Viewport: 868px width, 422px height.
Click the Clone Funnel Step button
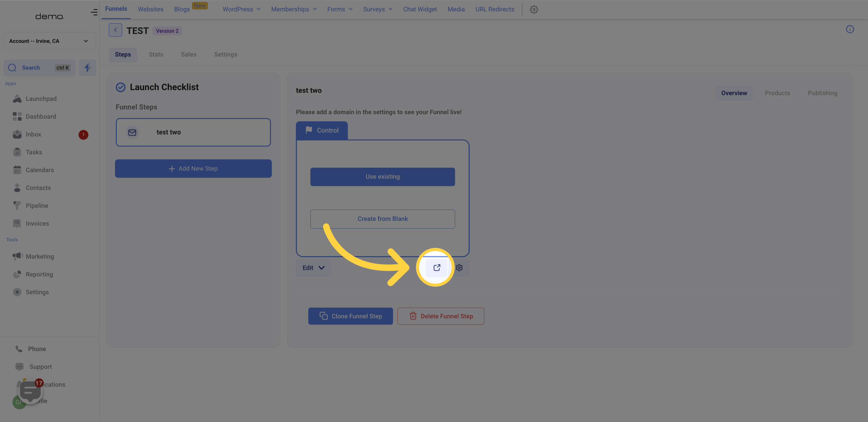point(351,316)
